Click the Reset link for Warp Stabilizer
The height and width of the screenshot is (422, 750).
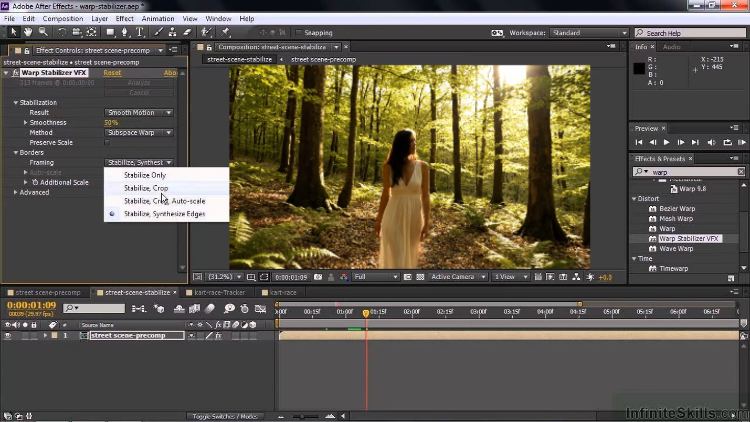tap(112, 72)
